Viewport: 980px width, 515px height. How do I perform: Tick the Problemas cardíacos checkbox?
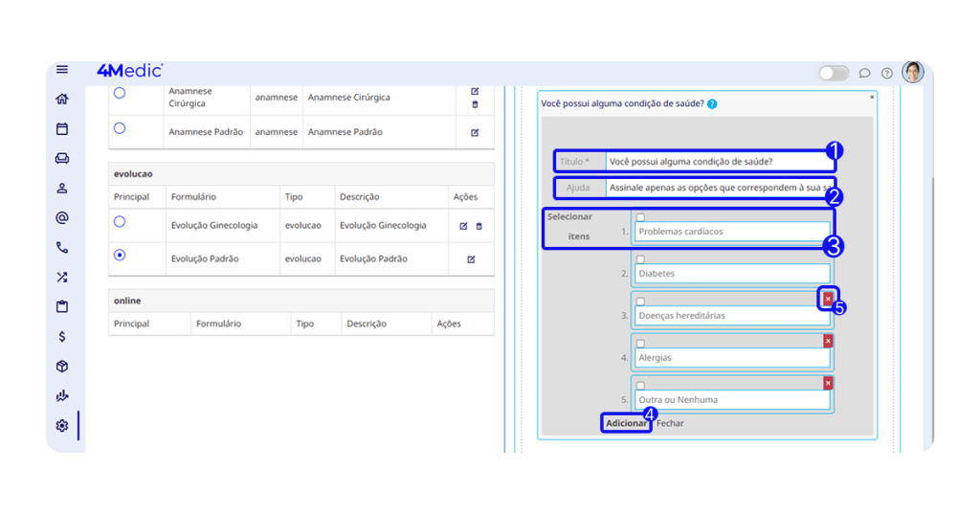click(640, 218)
